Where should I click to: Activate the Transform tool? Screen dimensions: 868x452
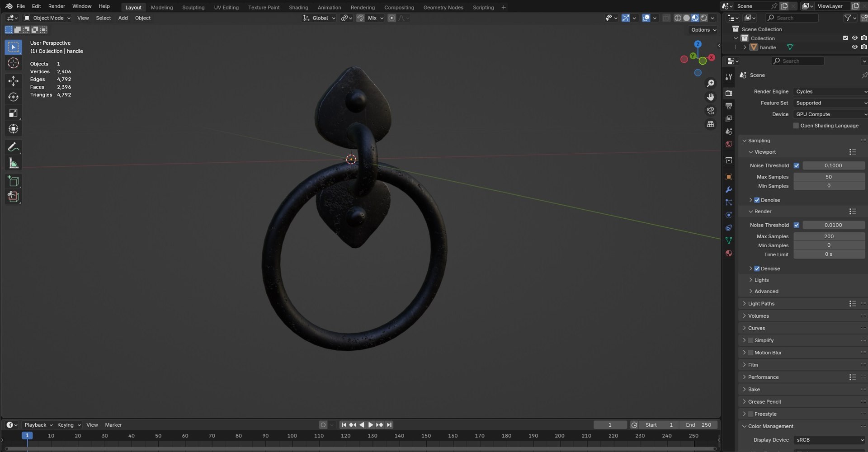pos(13,129)
